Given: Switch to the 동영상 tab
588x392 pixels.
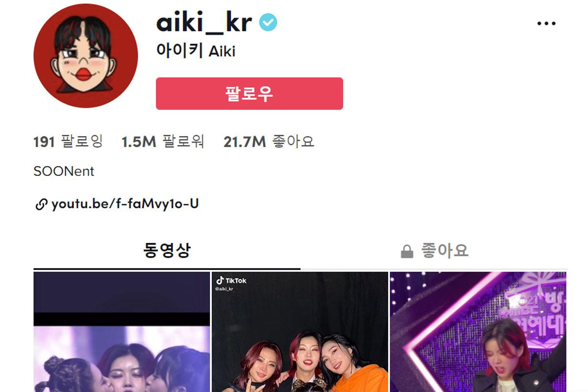Looking at the screenshot, I should (167, 251).
